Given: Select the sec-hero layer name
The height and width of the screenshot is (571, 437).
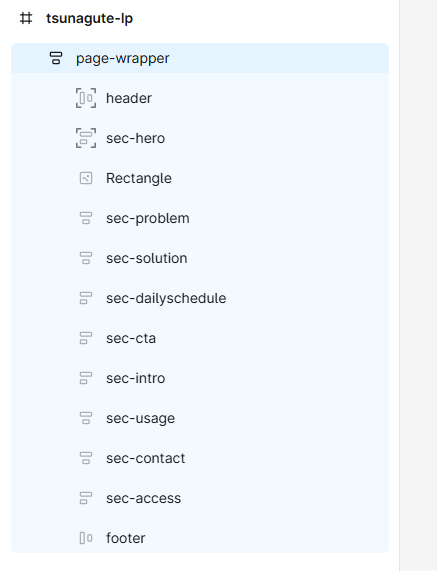Looking at the screenshot, I should pyautogui.click(x=135, y=138).
